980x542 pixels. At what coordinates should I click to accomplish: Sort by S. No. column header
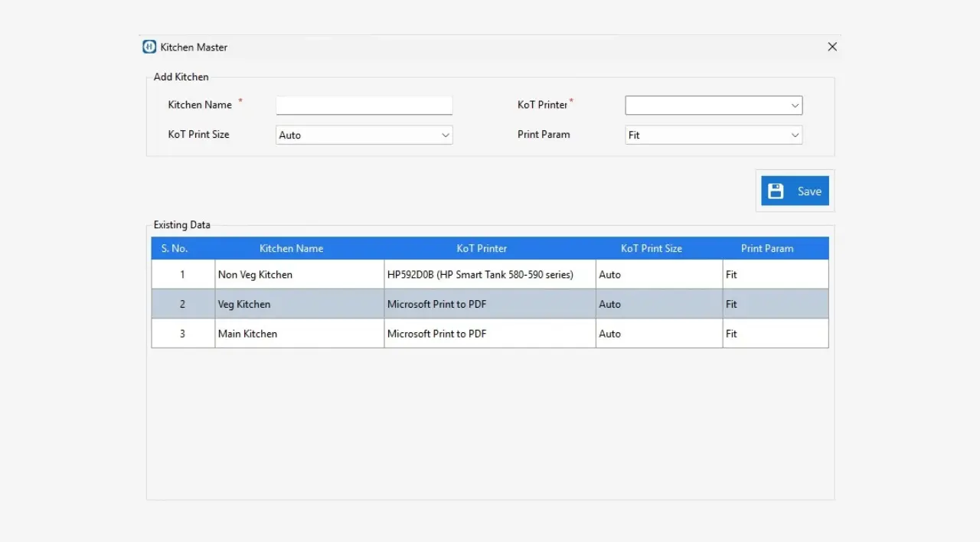tap(175, 248)
